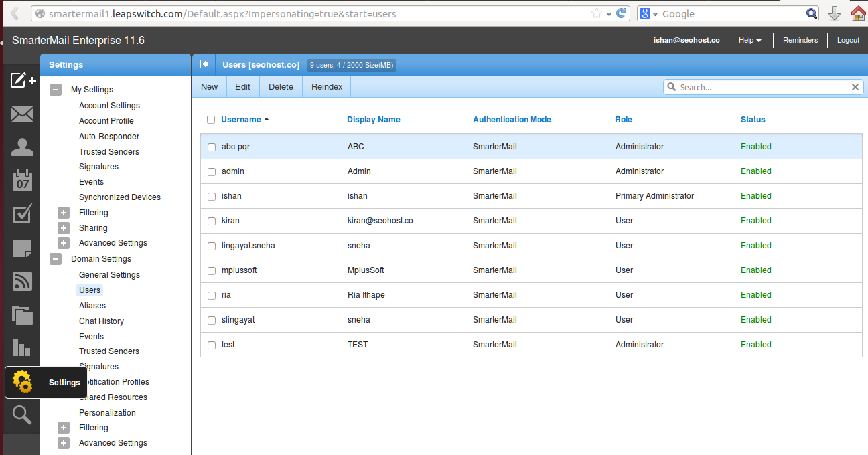
Task: Click the Edit toolbar button
Action: point(242,87)
